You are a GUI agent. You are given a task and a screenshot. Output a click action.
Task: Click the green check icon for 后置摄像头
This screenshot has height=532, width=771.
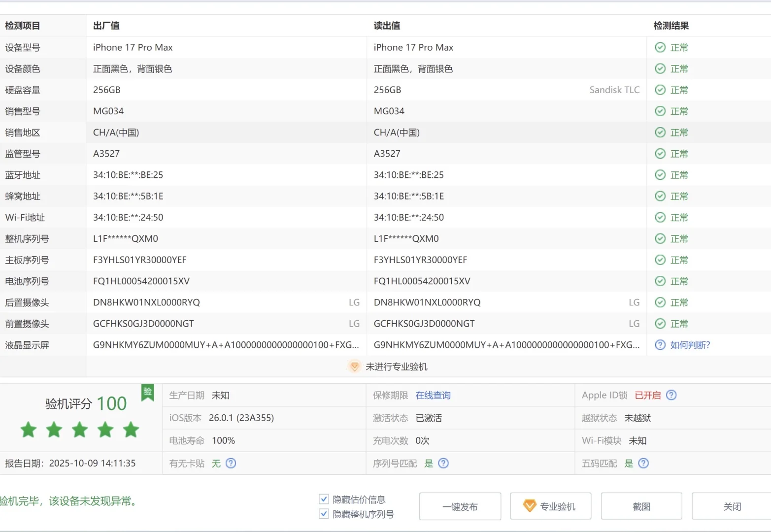660,302
